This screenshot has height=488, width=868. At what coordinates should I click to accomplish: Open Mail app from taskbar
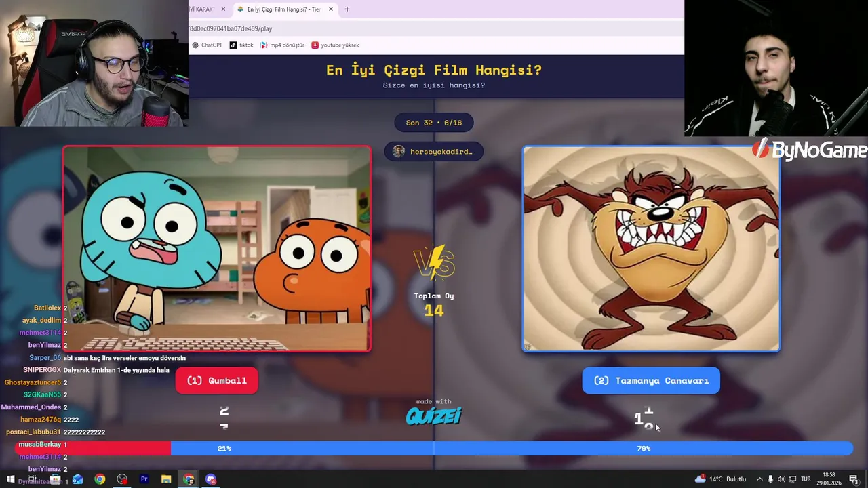pyautogui.click(x=77, y=479)
